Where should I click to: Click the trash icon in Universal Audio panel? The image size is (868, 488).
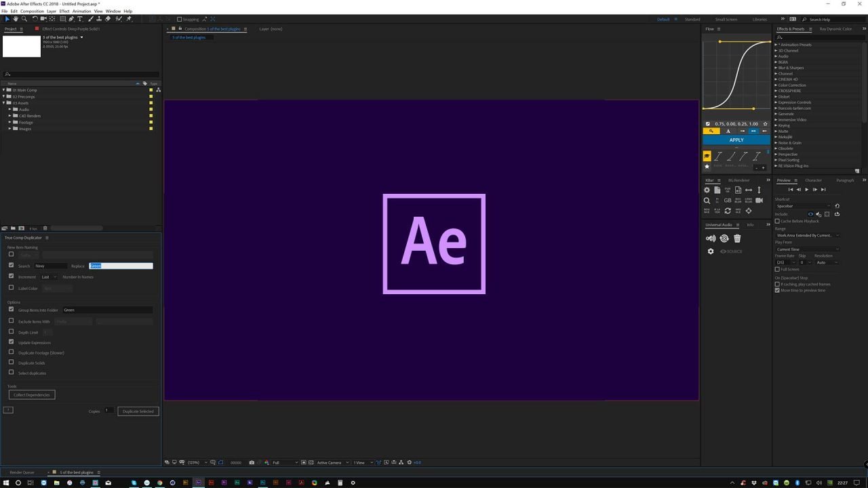tap(737, 238)
